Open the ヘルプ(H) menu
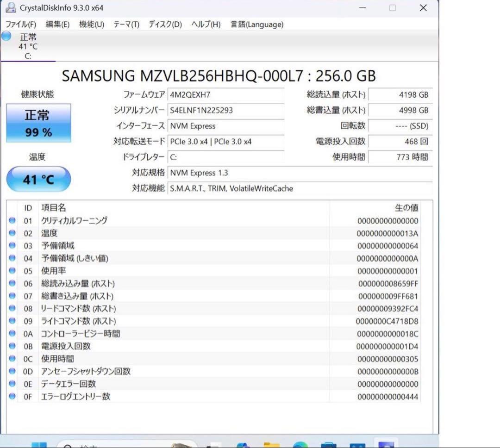The image size is (500, 448). pos(206,25)
